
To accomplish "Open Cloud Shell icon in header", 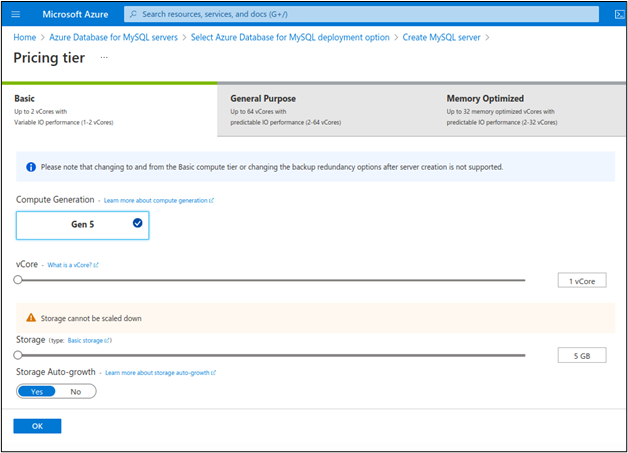I will point(619,15).
